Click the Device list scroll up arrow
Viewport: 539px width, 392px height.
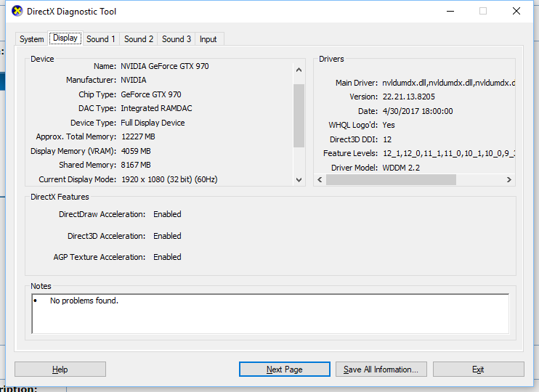click(299, 70)
